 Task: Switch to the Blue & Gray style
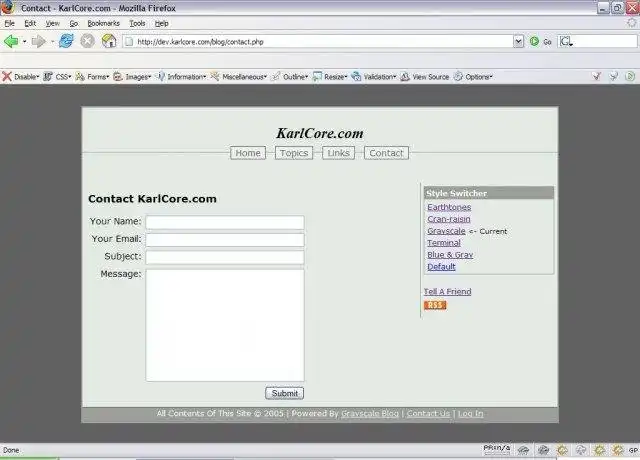coord(450,254)
